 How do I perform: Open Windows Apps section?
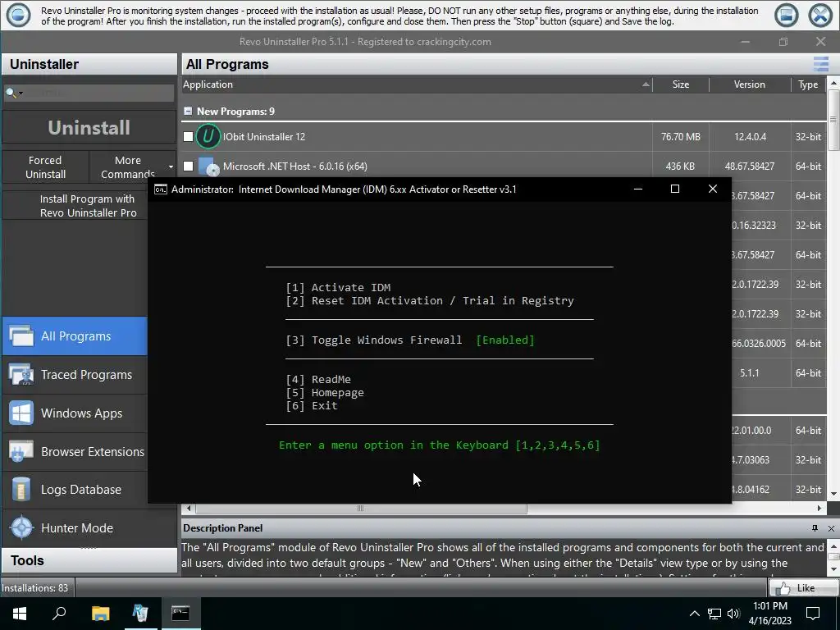(x=75, y=413)
